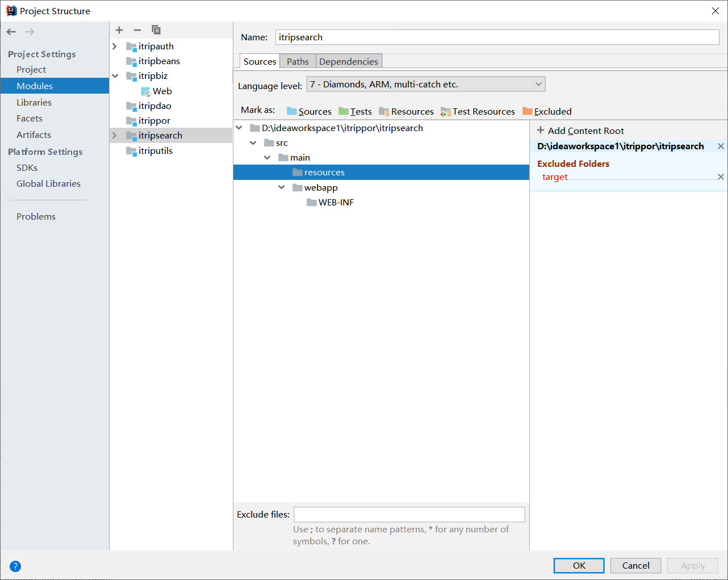Mark folder as Tests
The width and height of the screenshot is (728, 580).
355,111
